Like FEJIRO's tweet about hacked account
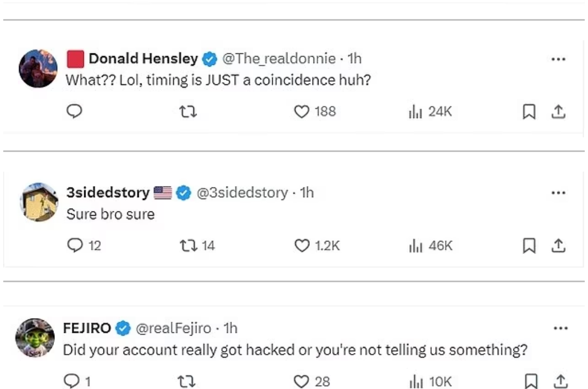Screen dimensions: 588x389 pyautogui.click(x=301, y=381)
